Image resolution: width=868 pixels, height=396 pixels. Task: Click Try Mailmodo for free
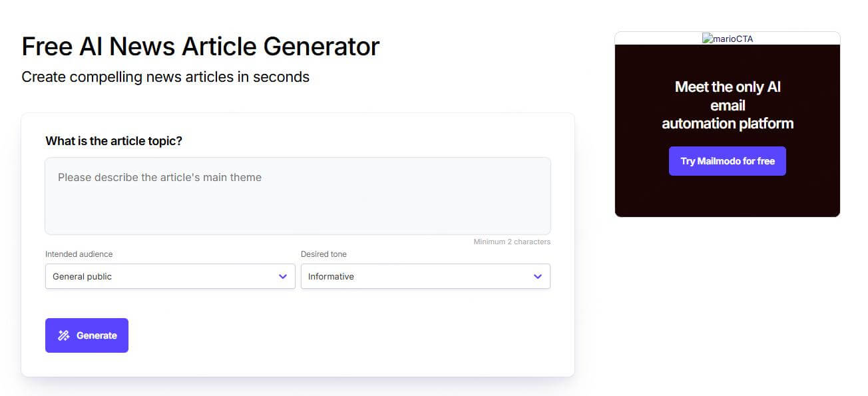727,160
